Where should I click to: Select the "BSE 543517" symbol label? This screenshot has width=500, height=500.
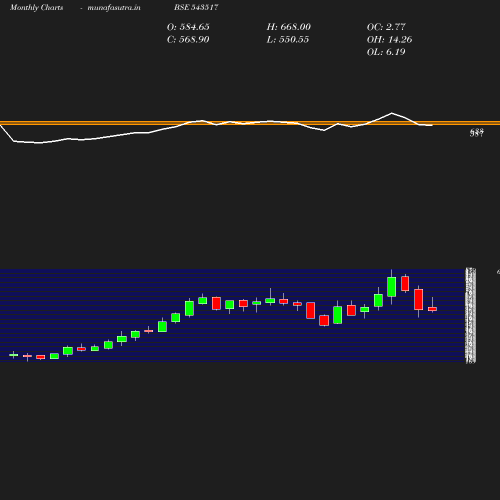pos(196,7)
